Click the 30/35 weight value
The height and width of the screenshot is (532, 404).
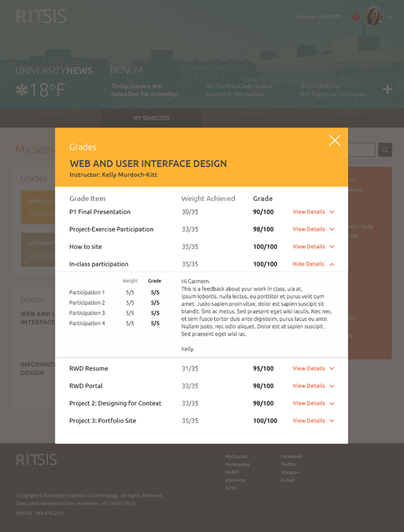click(190, 212)
